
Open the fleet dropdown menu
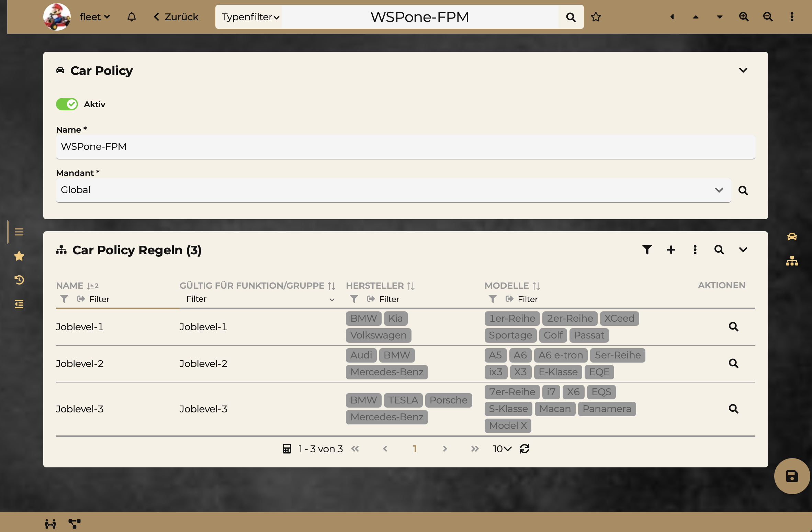[95, 17]
